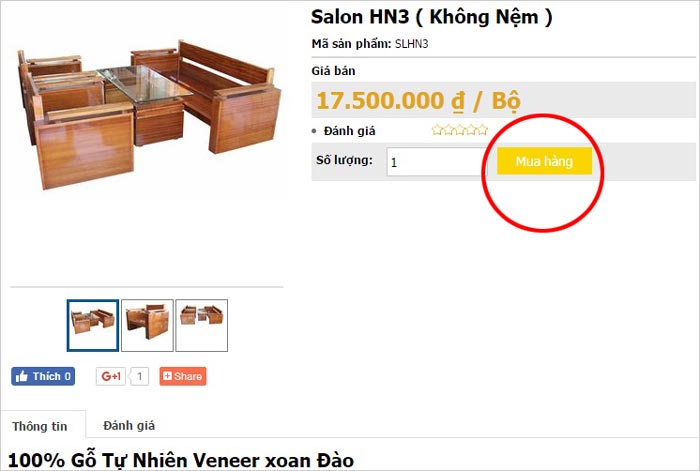The image size is (700, 471).
Task: Click the main Salon HN3 product image
Action: pyautogui.click(x=149, y=115)
